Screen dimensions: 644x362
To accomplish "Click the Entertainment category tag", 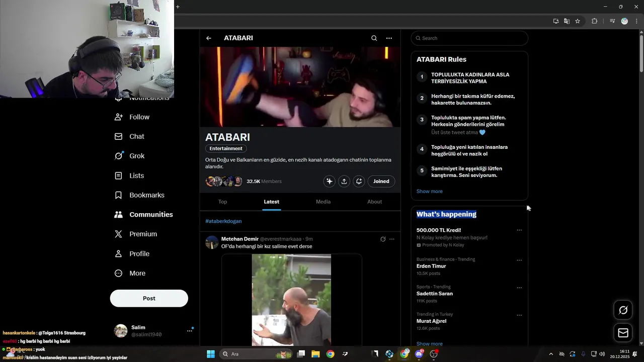I will (x=226, y=149).
